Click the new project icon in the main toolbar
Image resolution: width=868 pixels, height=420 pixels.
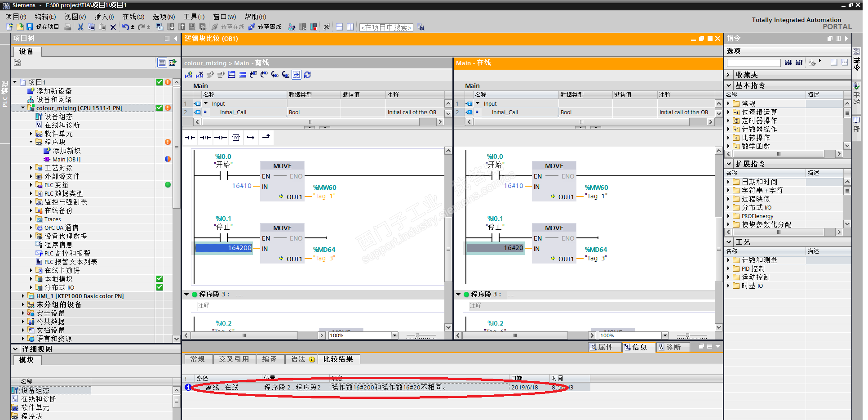click(9, 27)
